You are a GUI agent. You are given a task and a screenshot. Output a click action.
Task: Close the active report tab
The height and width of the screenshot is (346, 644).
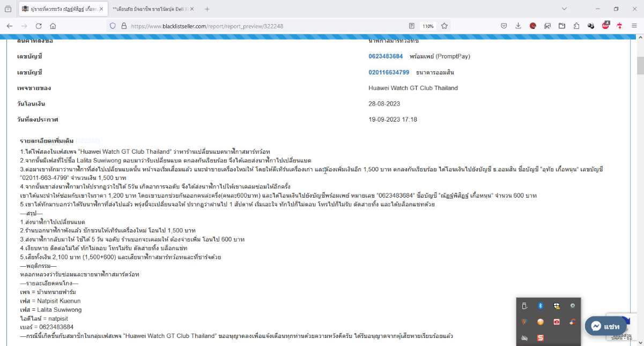(101, 9)
